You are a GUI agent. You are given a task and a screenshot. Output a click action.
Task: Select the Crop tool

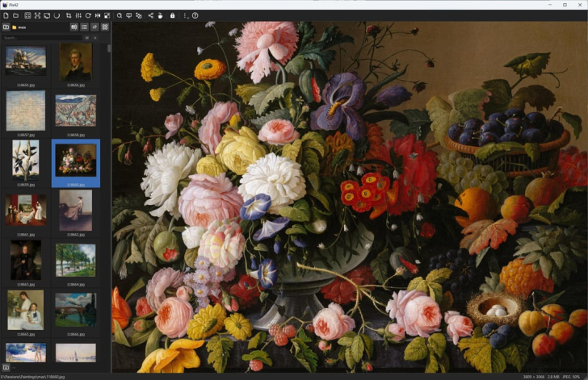69,16
